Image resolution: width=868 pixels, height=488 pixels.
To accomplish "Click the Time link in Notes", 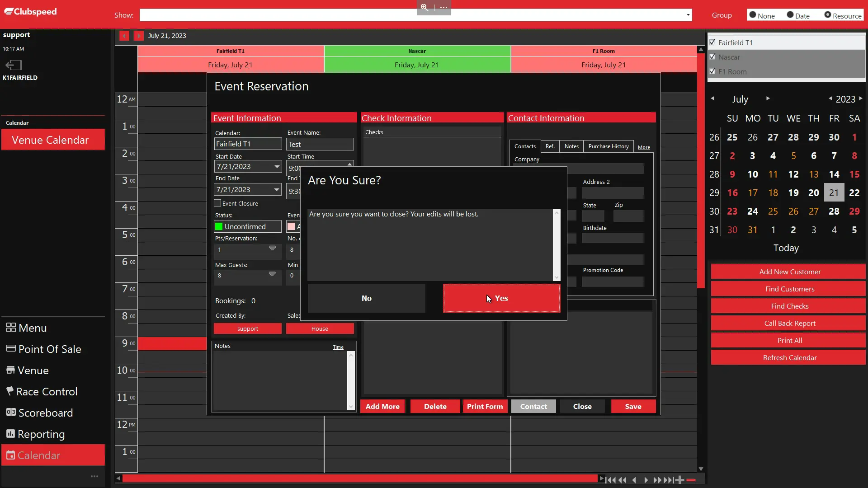I will (338, 347).
